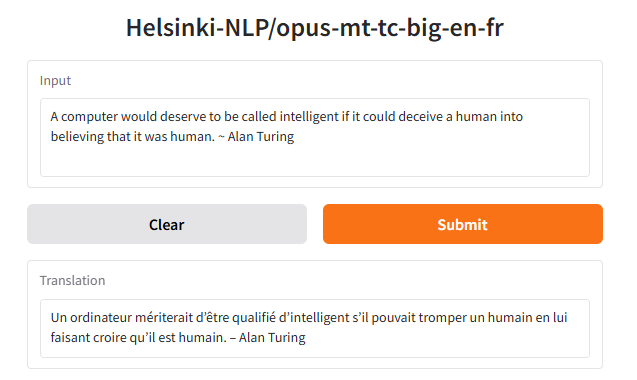Place cursor on the word "computer" in input

pyautogui.click(x=89, y=117)
